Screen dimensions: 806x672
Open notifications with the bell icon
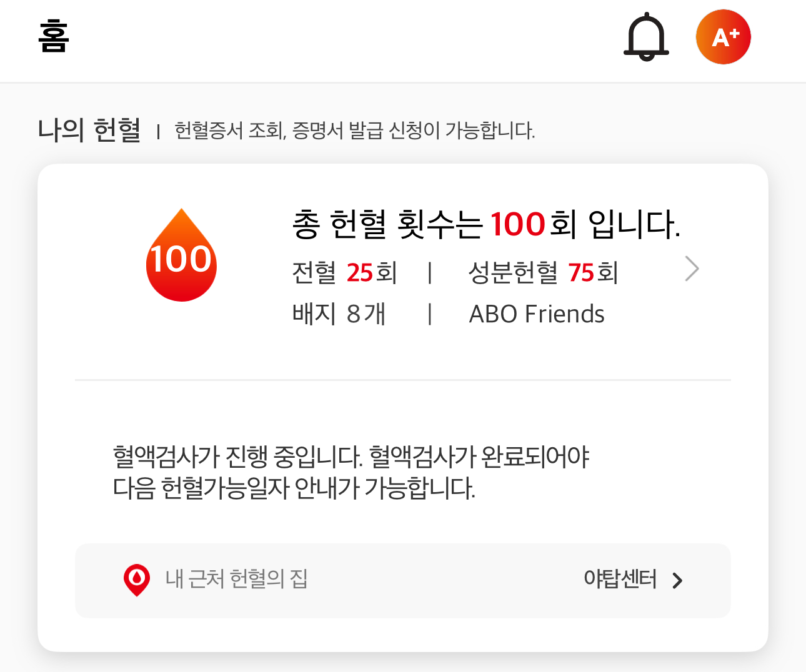[x=646, y=37]
